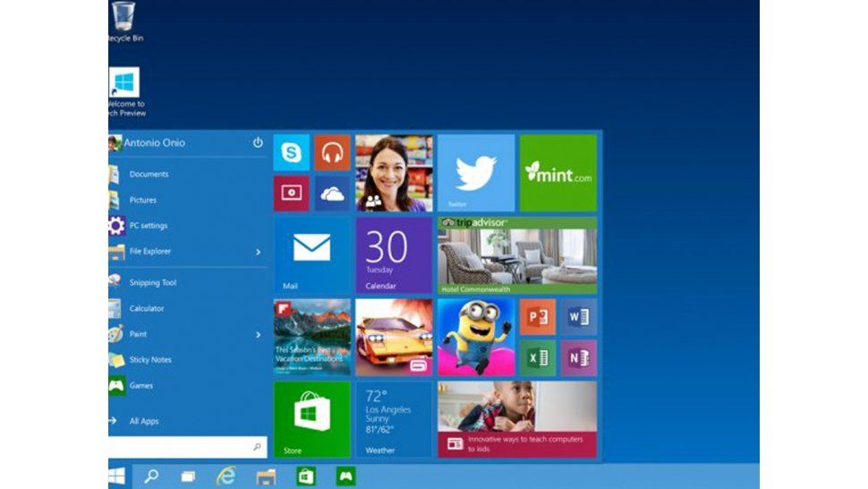Image resolution: width=868 pixels, height=489 pixels.
Task: Click the Windows Start button on taskbar
Action: [x=117, y=476]
